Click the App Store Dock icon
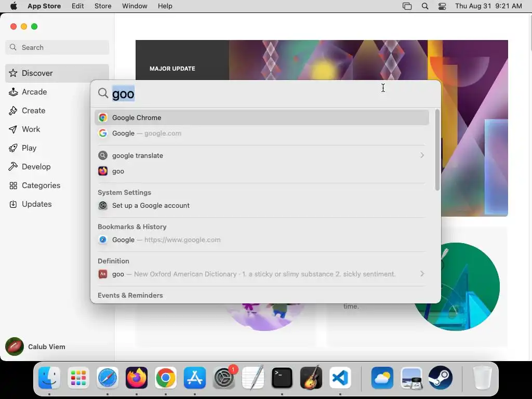Screen dimensions: 532x399 (x=195, y=378)
